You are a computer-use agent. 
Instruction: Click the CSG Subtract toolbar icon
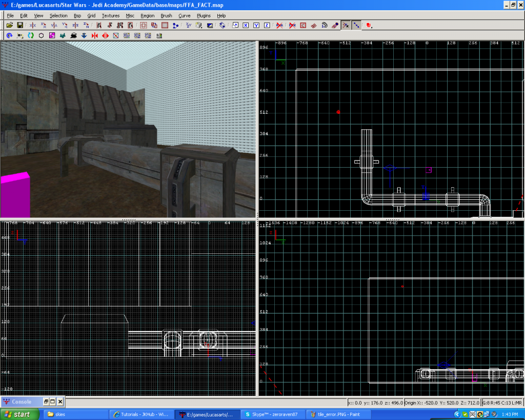pos(144,25)
